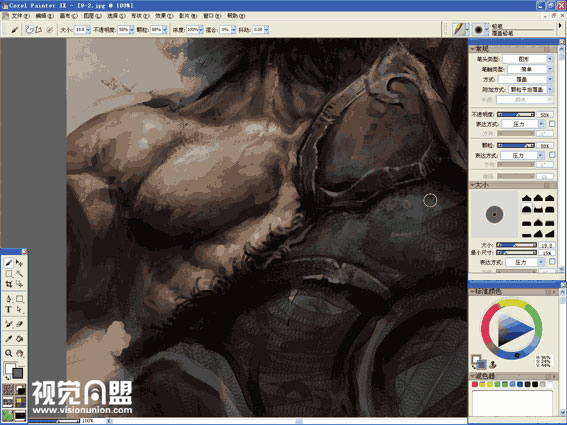Viewport: 567px width, 425px height.
Task: Open the gradient selector in toolbox
Action: click(x=21, y=390)
